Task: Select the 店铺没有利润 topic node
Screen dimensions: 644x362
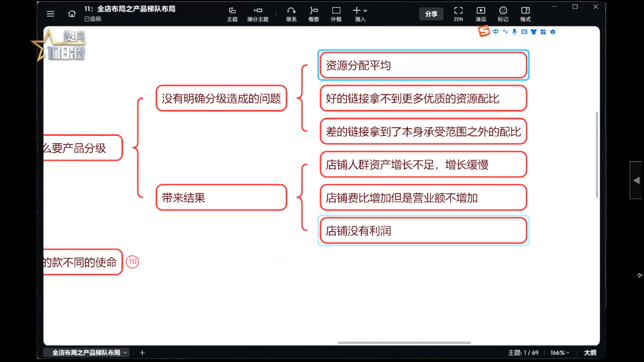Action: click(423, 230)
